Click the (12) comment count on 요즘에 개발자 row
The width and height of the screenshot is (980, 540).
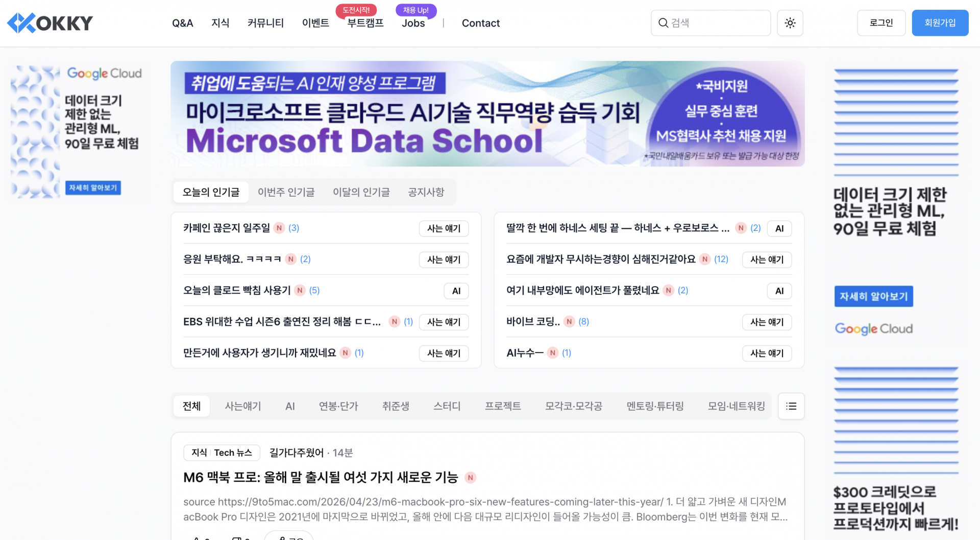pyautogui.click(x=721, y=259)
